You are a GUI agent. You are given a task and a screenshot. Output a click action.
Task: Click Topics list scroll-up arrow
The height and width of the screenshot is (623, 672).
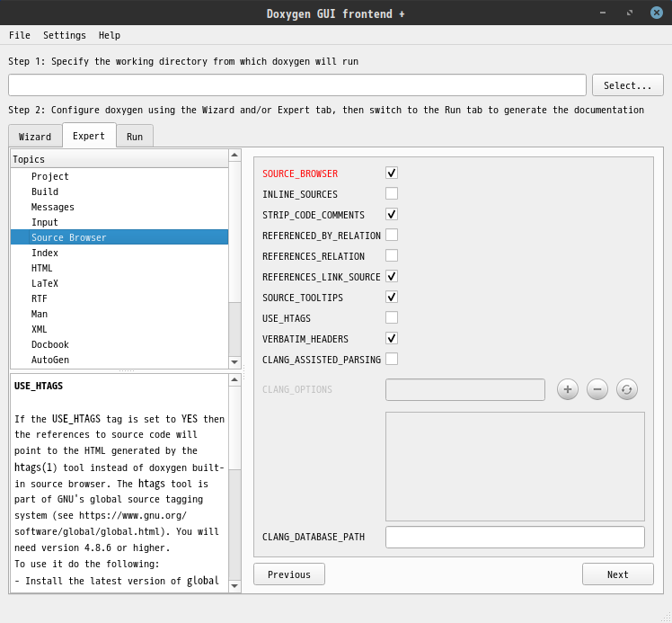(234, 155)
